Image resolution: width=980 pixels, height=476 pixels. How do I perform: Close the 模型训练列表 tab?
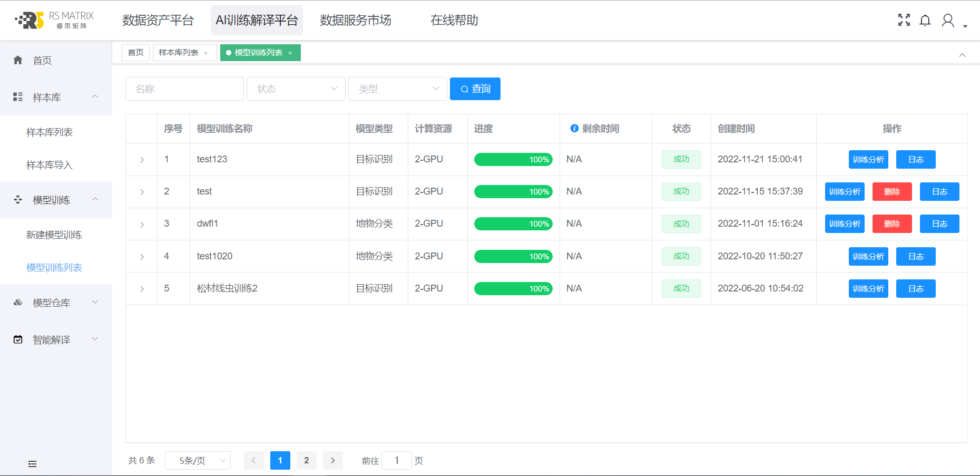[290, 53]
